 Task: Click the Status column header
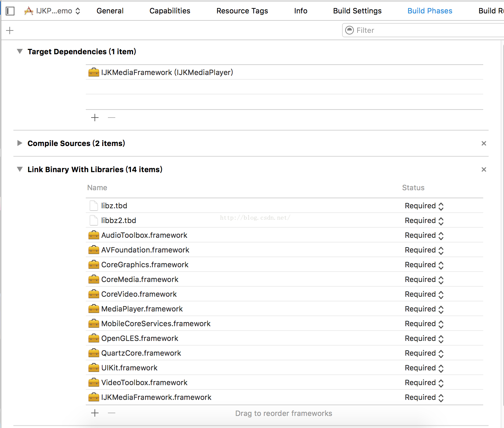pos(413,188)
